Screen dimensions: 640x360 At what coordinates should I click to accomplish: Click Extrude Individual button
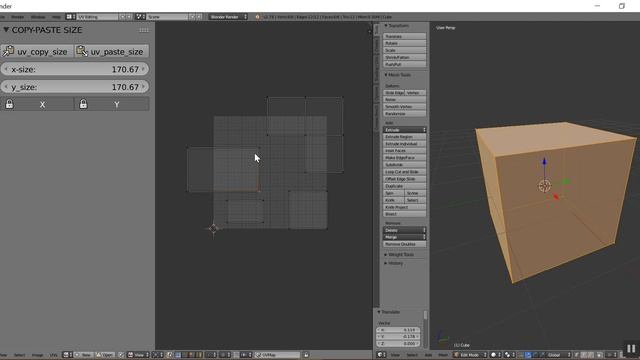(x=404, y=144)
